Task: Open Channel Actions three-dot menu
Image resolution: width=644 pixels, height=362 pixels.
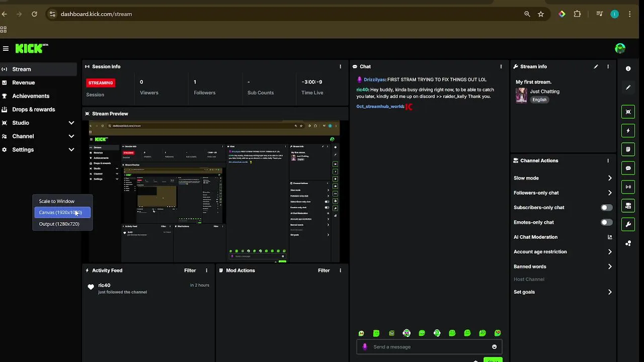Action: click(x=608, y=160)
